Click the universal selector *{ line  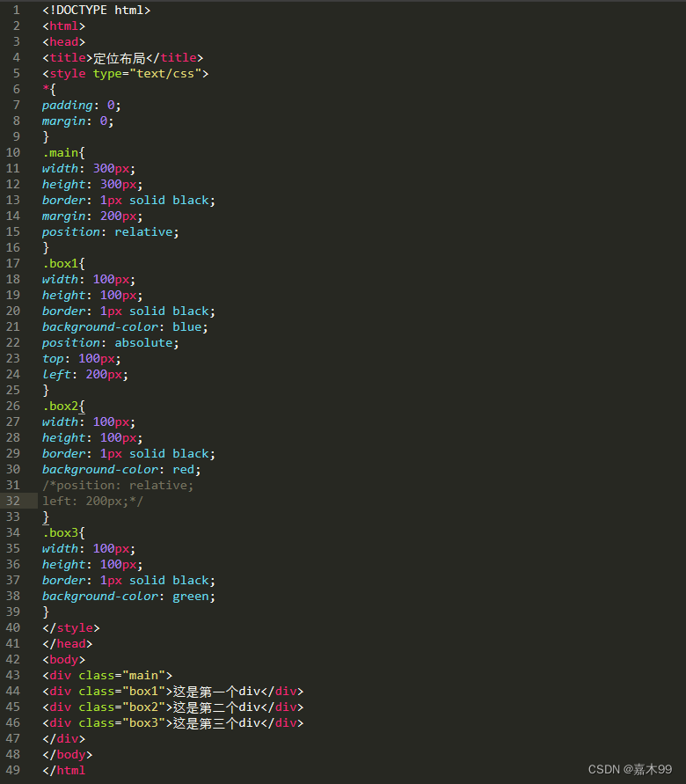point(49,90)
